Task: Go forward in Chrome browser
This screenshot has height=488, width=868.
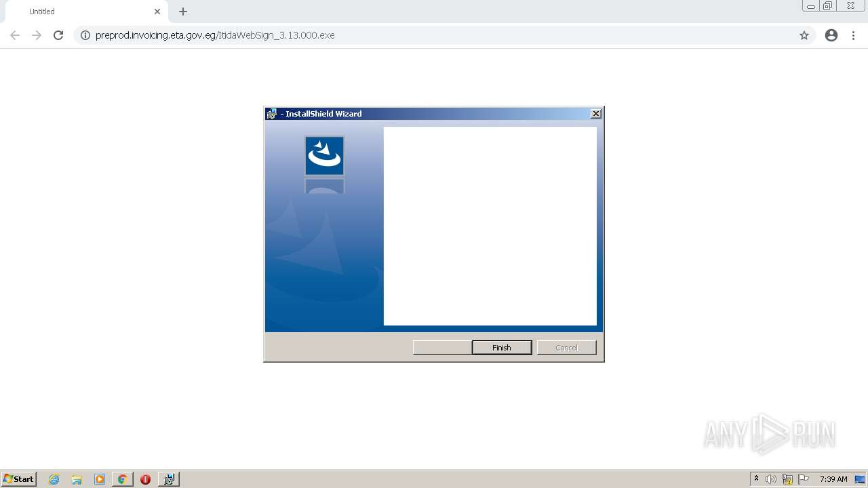Action: (x=37, y=35)
